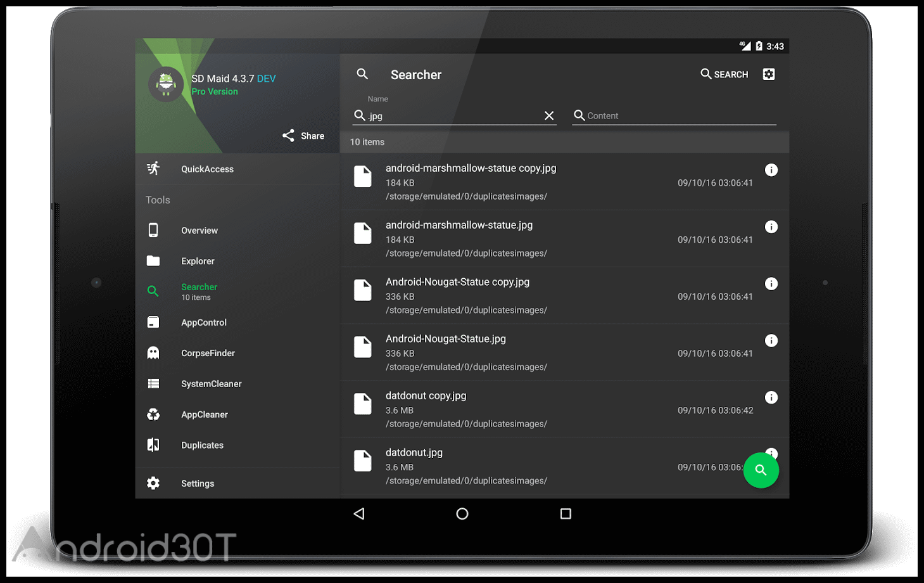This screenshot has width=924, height=583.
Task: Focus the Content search field
Action: 674,115
